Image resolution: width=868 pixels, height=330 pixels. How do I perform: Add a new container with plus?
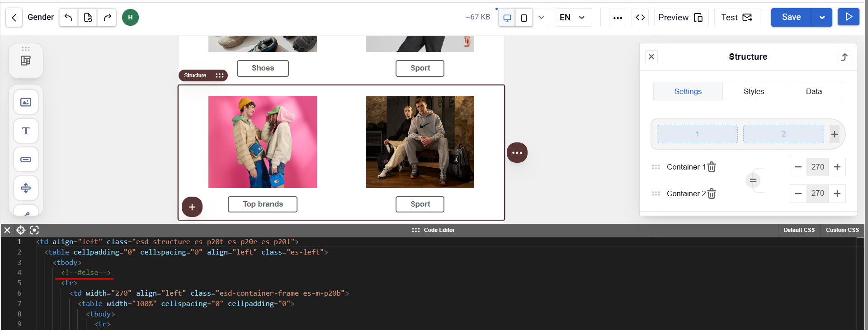point(835,134)
